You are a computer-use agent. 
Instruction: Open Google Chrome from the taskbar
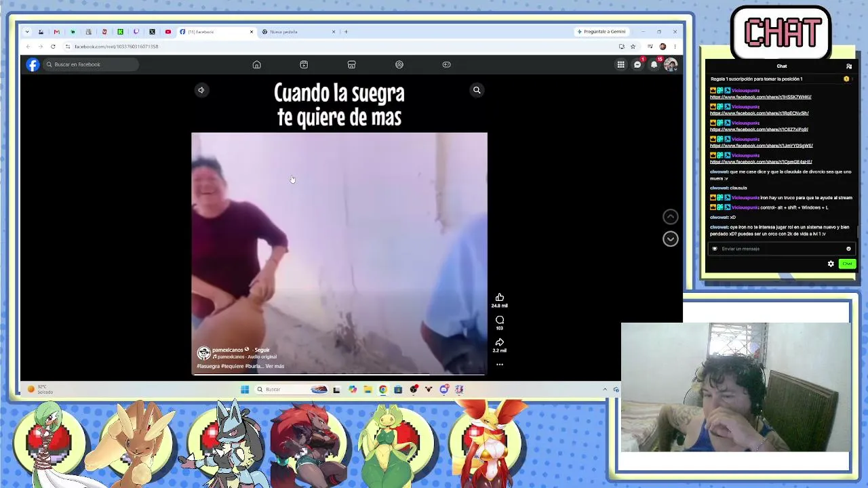[x=383, y=390]
